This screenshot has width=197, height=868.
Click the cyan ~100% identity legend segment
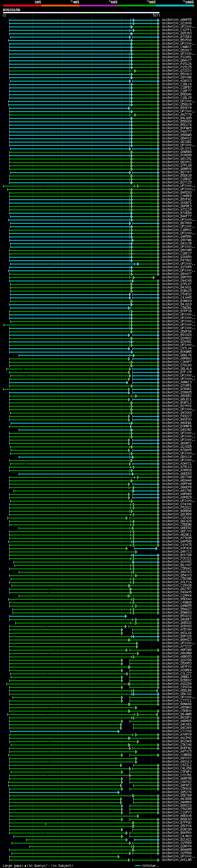point(175,6)
